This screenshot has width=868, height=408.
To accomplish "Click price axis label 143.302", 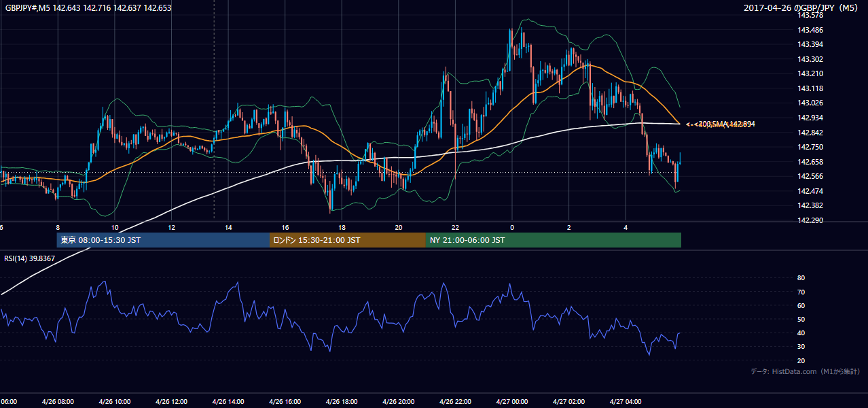I will point(810,59).
